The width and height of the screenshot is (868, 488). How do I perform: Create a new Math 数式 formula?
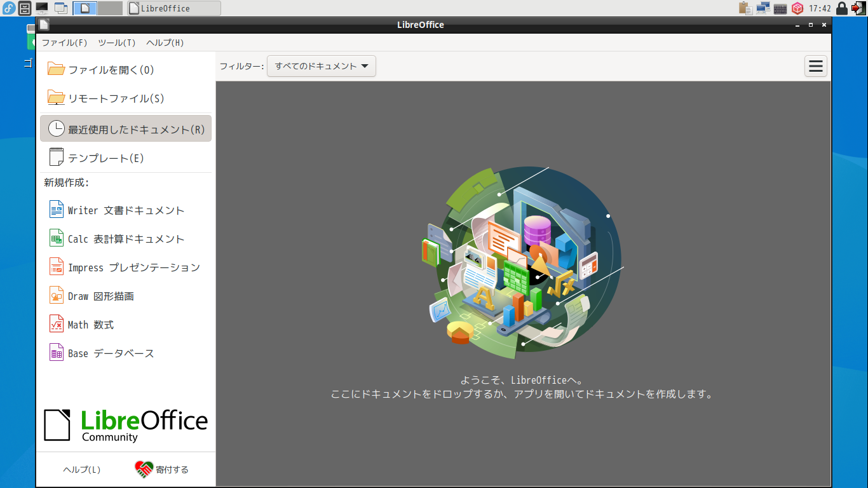coord(126,325)
